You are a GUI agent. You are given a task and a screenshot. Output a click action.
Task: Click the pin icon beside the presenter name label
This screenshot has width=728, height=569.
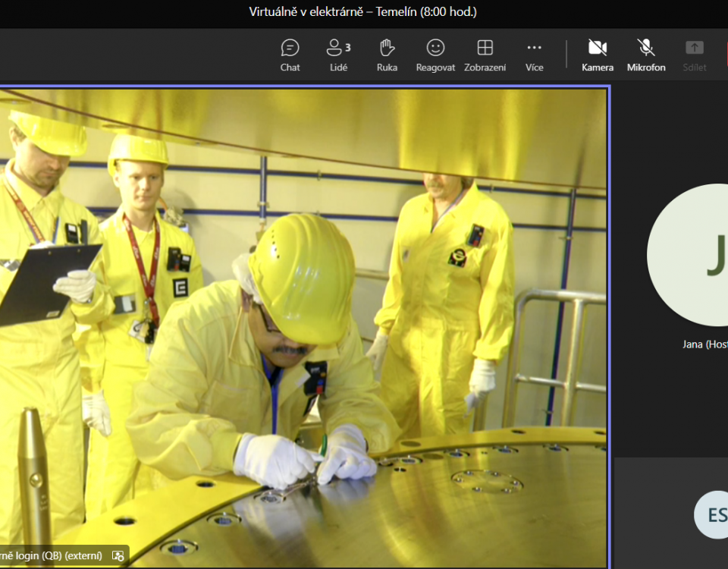click(x=118, y=555)
